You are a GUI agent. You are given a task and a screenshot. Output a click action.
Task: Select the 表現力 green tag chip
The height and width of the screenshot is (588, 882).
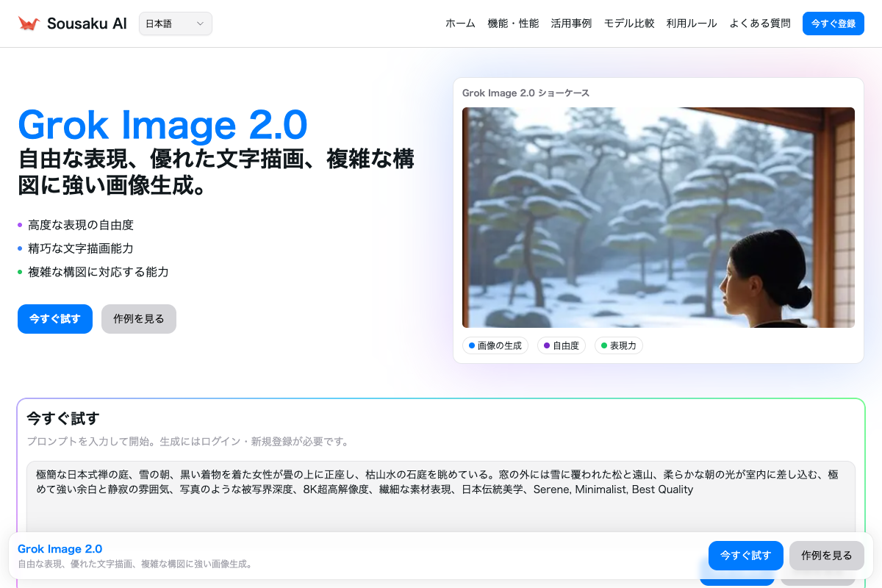tap(619, 345)
